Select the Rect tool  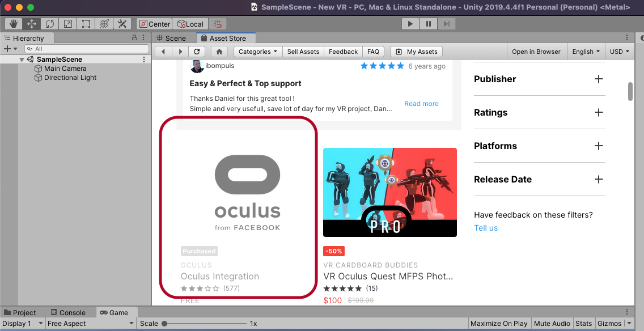[86, 24]
